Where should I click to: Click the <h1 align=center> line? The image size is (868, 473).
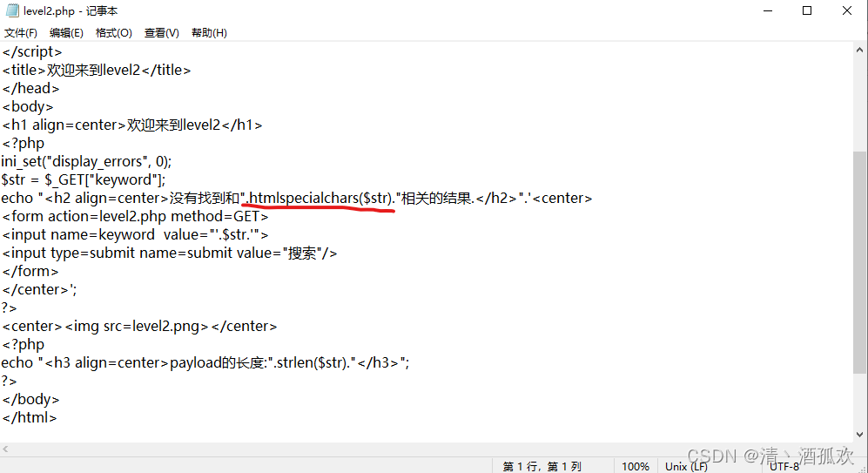[x=131, y=125]
